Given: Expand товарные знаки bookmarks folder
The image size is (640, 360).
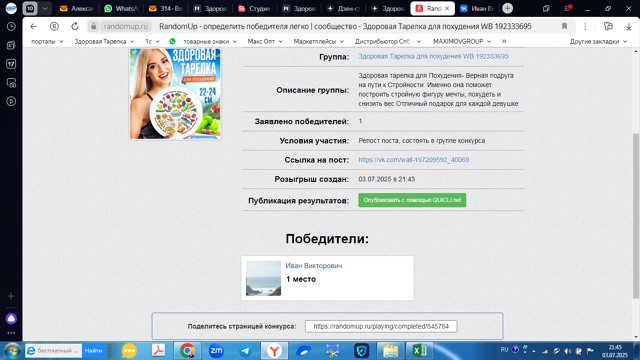Looking at the screenshot, I should [210, 41].
